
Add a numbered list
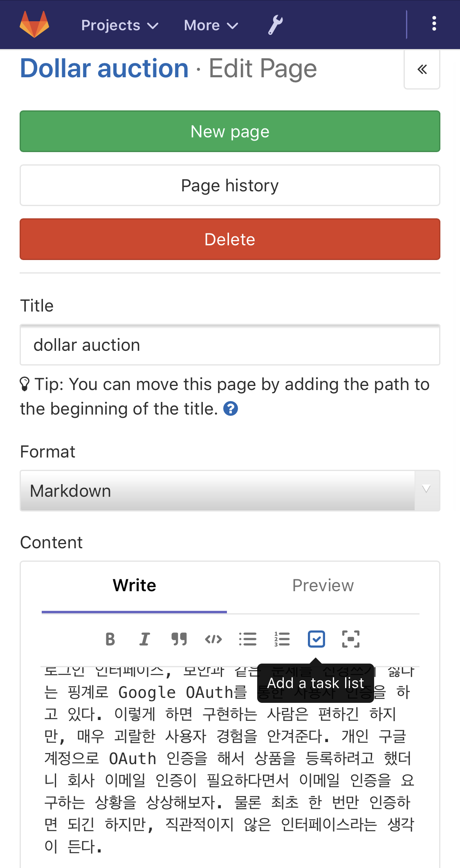click(282, 639)
